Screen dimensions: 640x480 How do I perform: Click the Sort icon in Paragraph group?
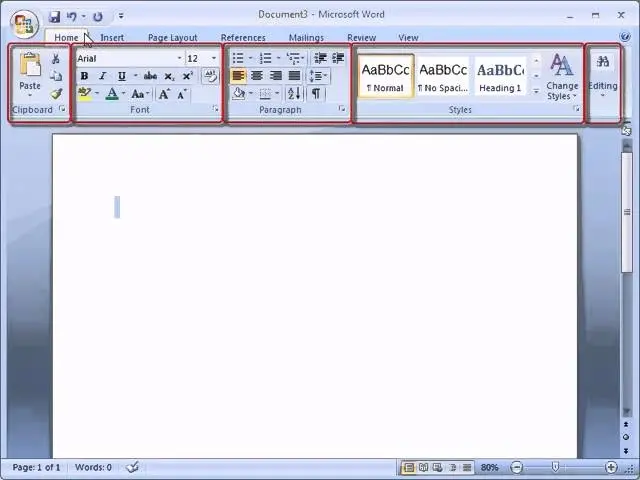294,94
